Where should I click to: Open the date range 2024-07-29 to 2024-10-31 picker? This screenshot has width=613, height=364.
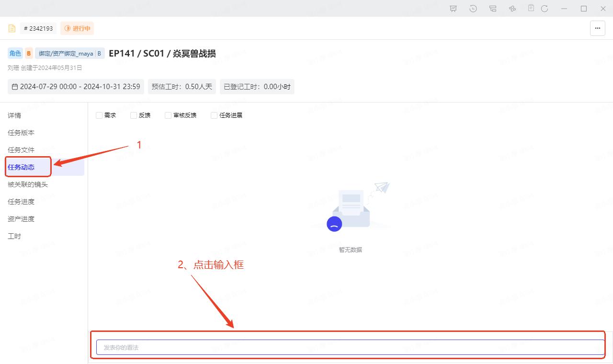click(76, 87)
